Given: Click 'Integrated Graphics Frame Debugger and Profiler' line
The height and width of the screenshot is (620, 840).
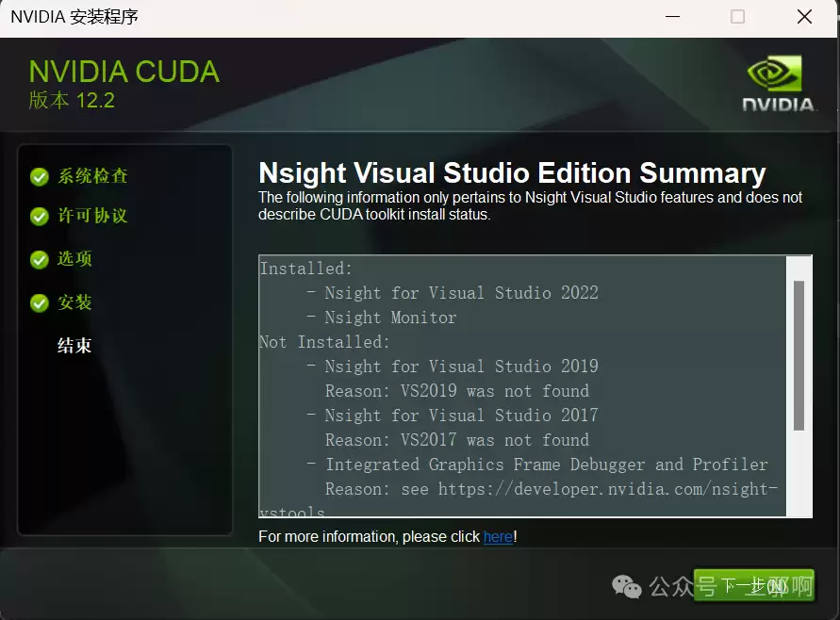Looking at the screenshot, I should [547, 465].
